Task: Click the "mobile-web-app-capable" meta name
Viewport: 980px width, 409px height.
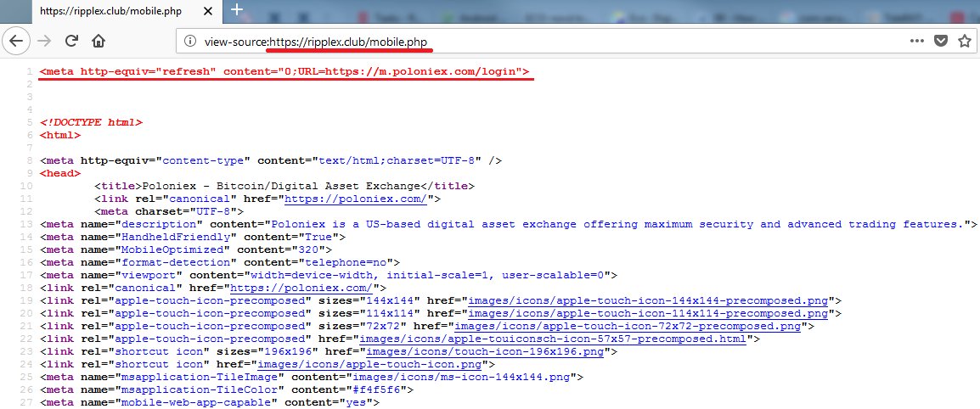Action: [196, 403]
